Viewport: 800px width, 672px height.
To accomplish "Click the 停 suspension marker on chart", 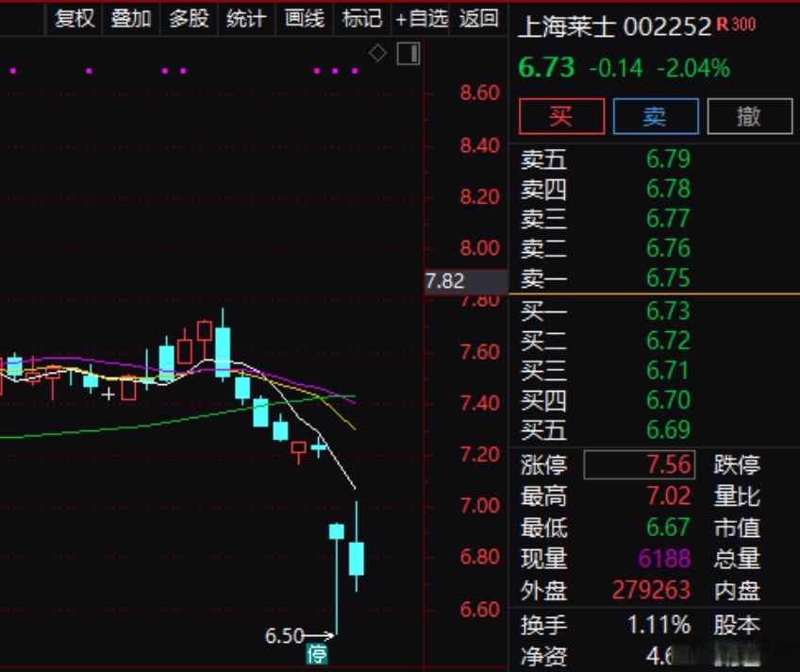I will tap(317, 654).
